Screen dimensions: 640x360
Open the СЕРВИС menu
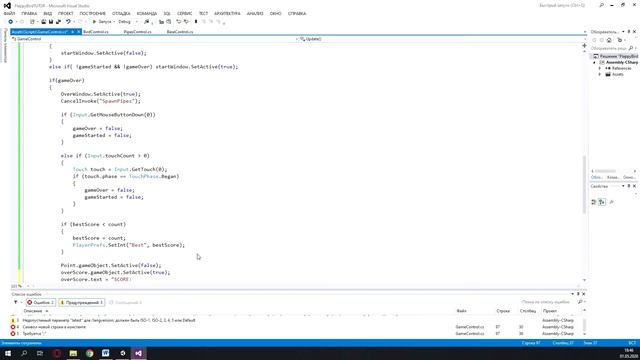(184, 13)
